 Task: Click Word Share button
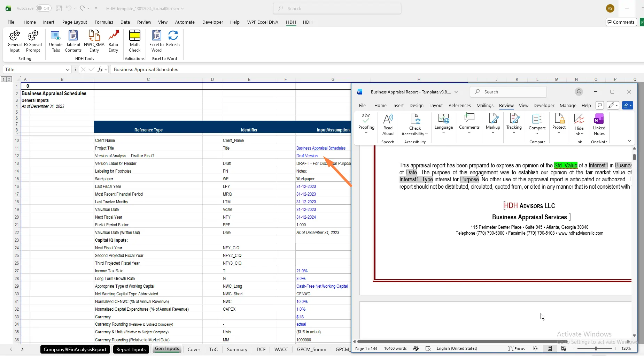coord(627,105)
